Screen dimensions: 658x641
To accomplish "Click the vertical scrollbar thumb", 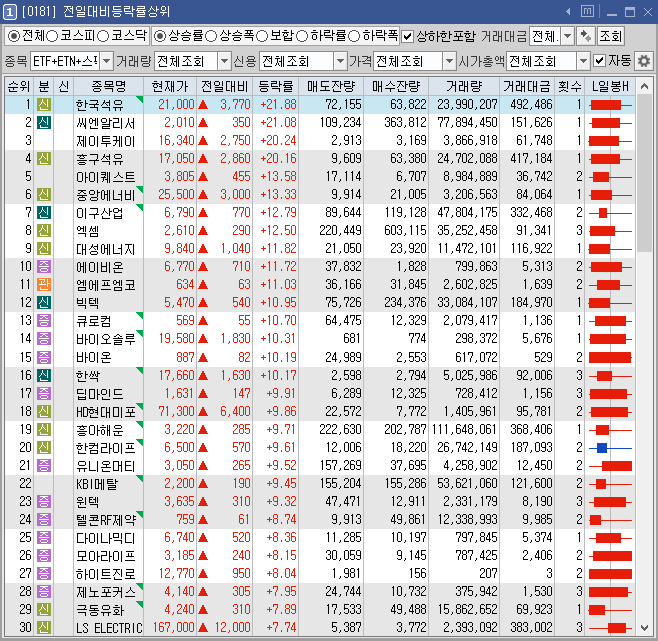I will tap(644, 173).
